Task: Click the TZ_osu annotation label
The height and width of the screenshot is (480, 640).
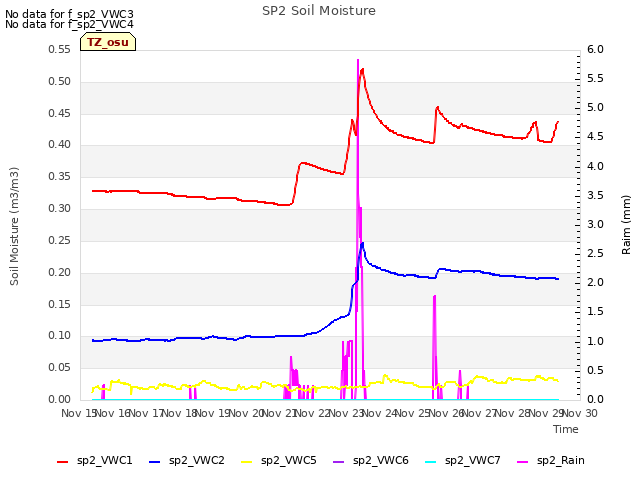Action: (108, 42)
